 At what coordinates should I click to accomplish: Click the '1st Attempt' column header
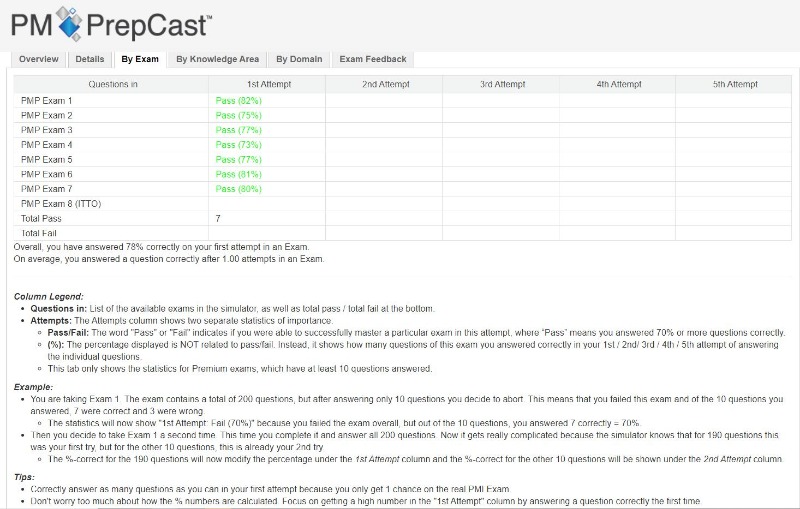coord(269,84)
